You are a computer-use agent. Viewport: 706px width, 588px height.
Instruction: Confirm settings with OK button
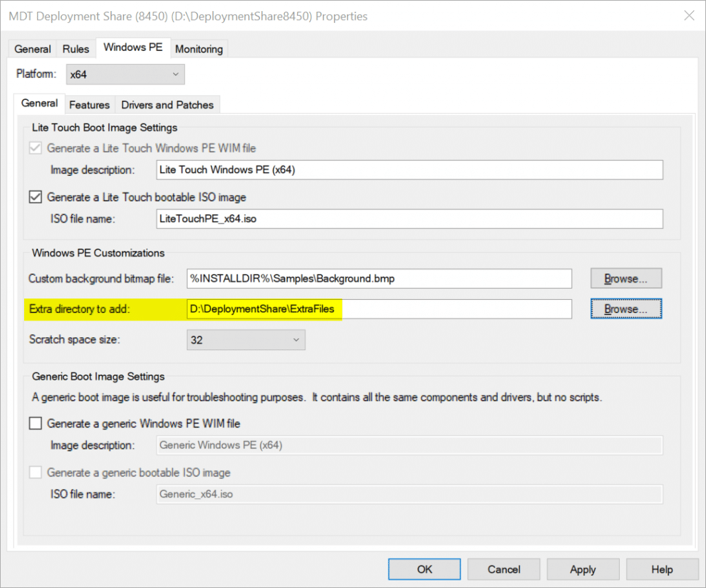point(424,569)
